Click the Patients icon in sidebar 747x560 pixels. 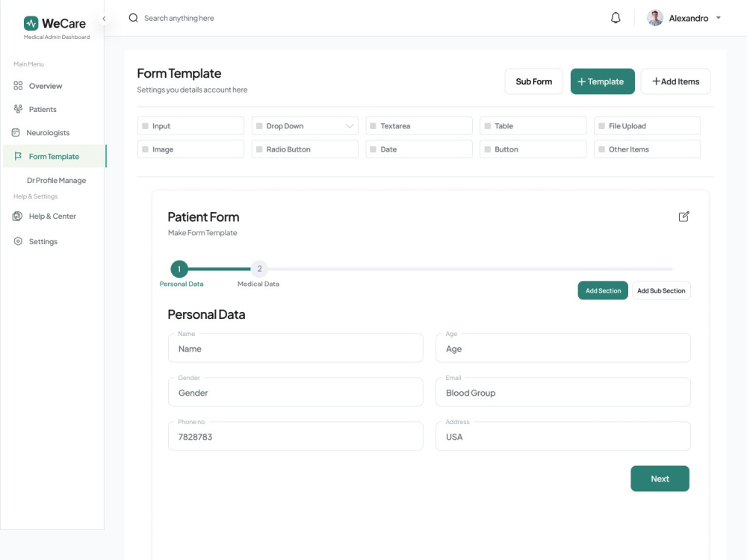point(18,109)
